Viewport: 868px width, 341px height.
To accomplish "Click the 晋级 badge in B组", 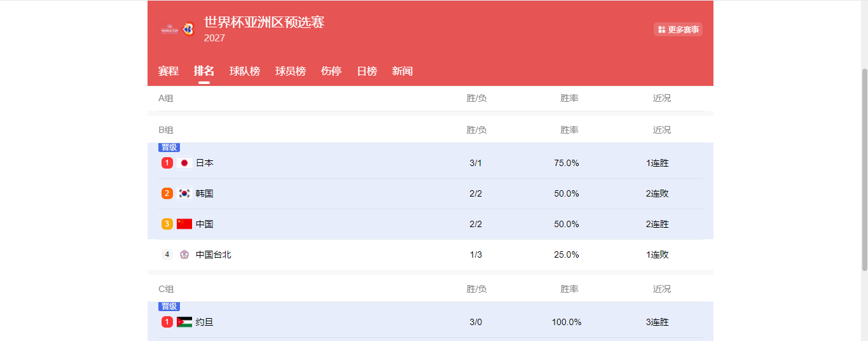I will 169,148.
